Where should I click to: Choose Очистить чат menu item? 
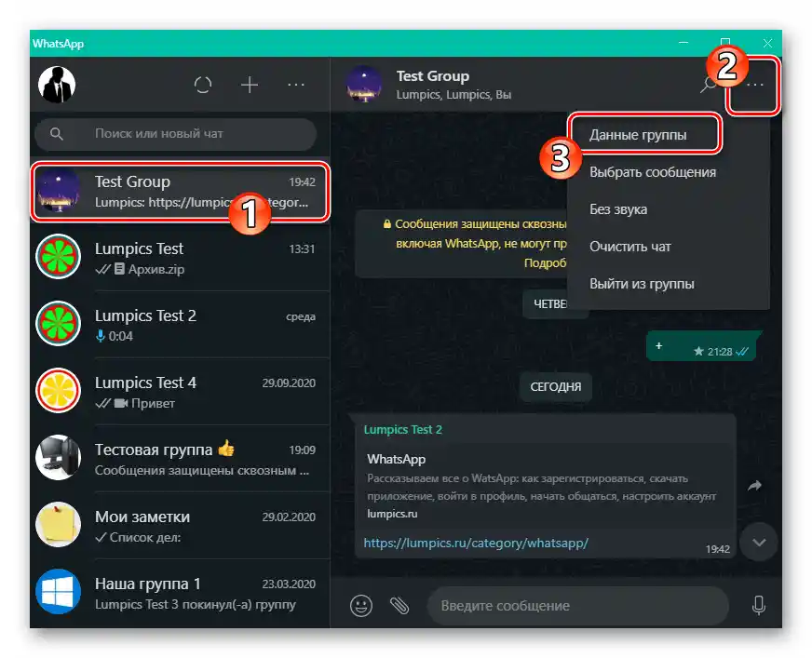click(x=668, y=247)
